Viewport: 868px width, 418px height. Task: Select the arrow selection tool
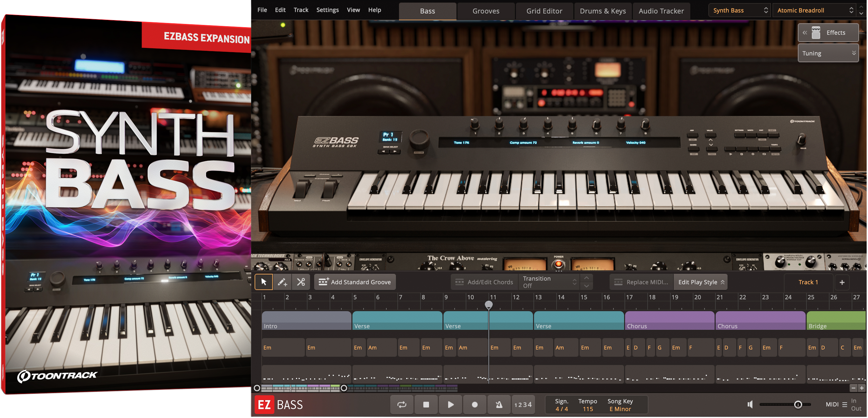point(264,282)
